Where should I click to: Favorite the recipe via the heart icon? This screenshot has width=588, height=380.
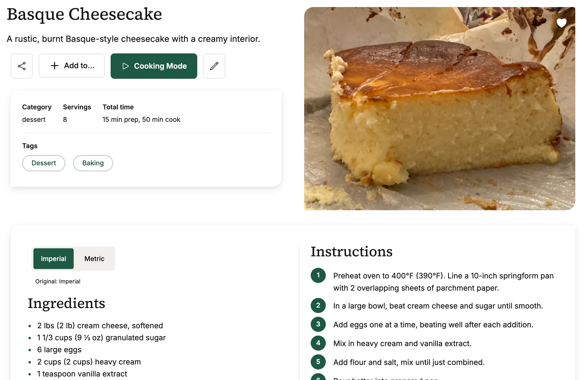(562, 23)
